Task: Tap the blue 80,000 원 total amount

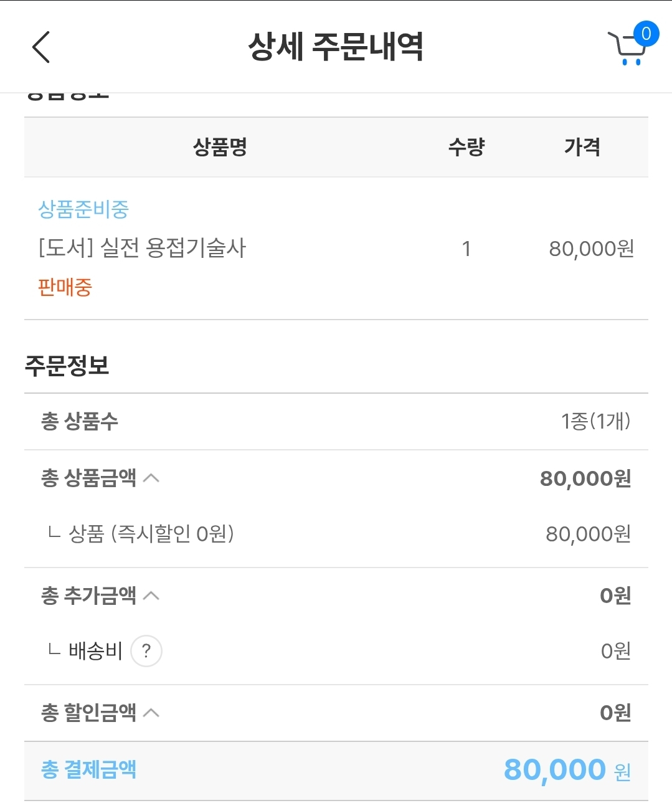Action: (x=567, y=770)
